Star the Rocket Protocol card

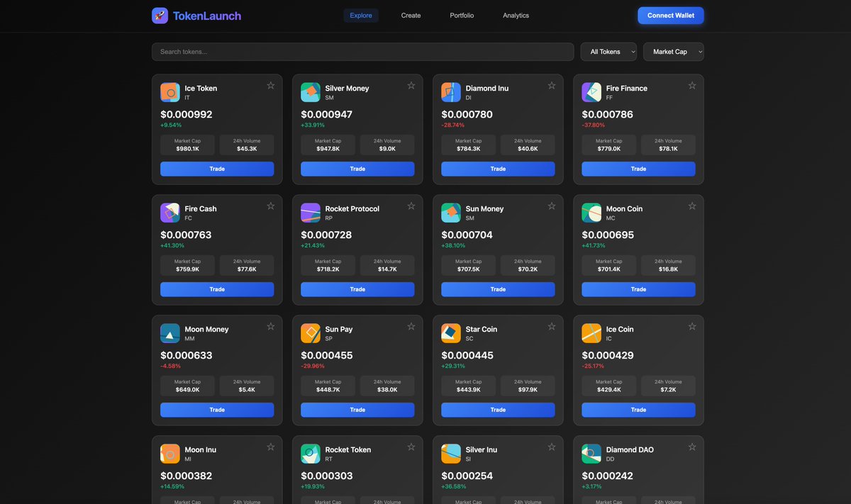tap(411, 206)
